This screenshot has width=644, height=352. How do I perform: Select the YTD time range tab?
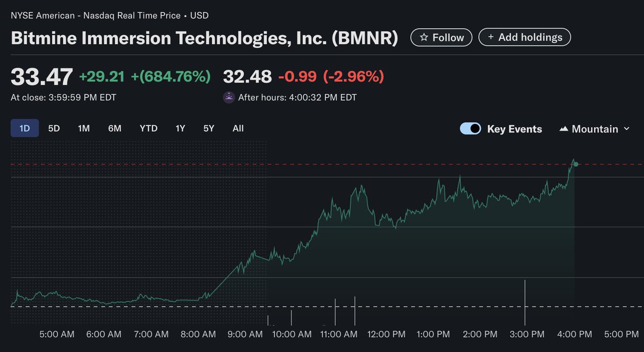point(149,128)
